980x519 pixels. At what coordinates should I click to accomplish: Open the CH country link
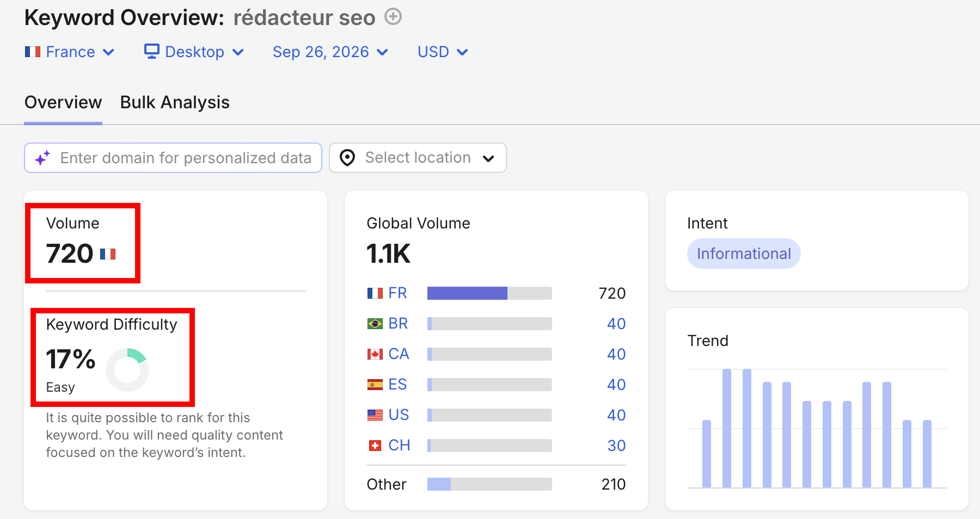tap(399, 446)
